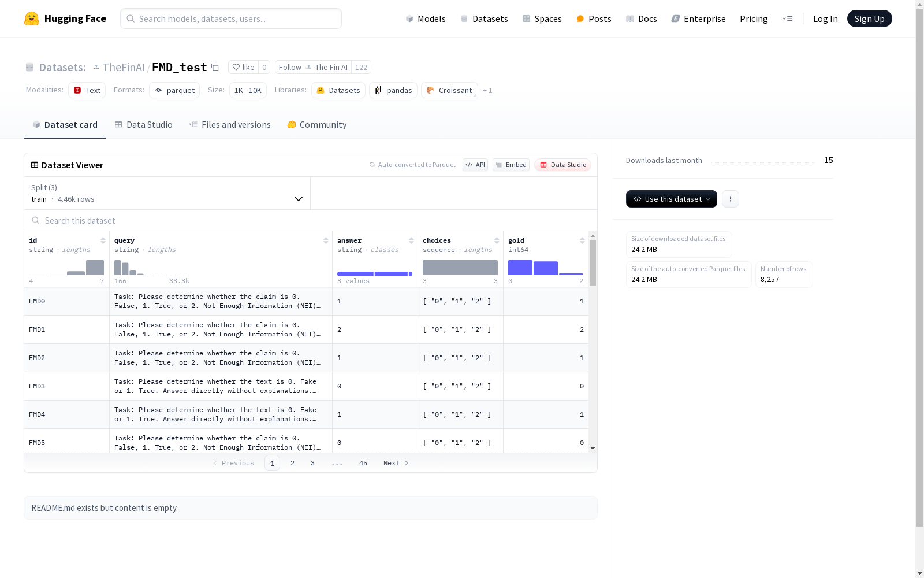
Task: Select the 1K - 10K size tag
Action: coord(248,90)
